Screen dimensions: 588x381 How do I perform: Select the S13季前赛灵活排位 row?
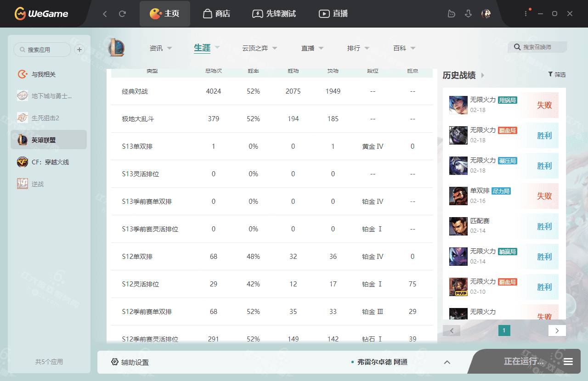tap(272, 229)
